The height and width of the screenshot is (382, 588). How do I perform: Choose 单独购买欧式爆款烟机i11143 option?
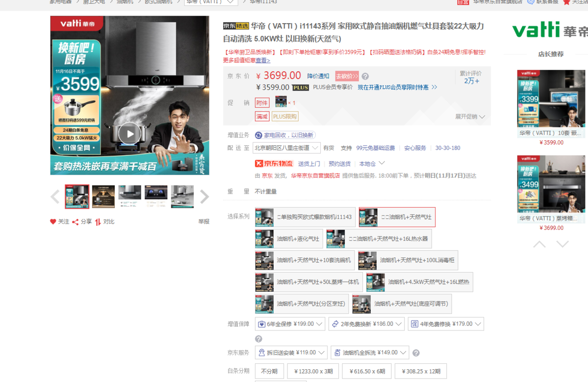click(x=305, y=217)
